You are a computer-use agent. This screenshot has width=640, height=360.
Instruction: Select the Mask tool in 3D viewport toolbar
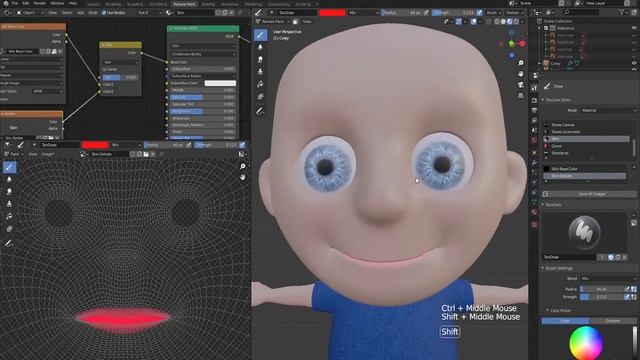[x=260, y=96]
